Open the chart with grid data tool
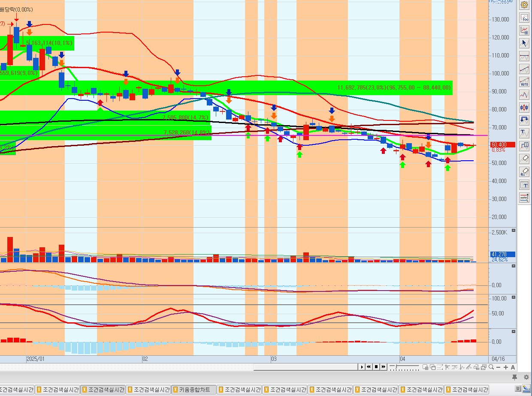The width and height of the screenshot is (532, 396). pyautogui.click(x=524, y=30)
